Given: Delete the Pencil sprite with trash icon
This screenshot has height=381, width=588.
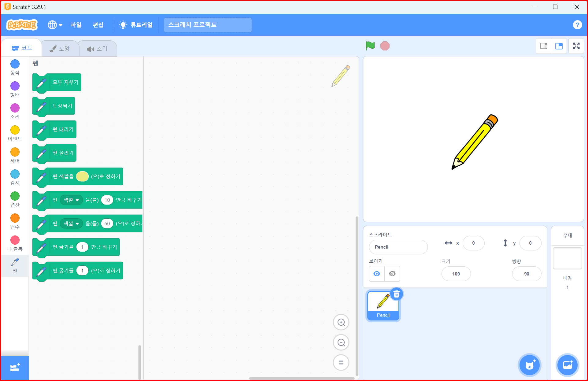Looking at the screenshot, I should point(397,294).
